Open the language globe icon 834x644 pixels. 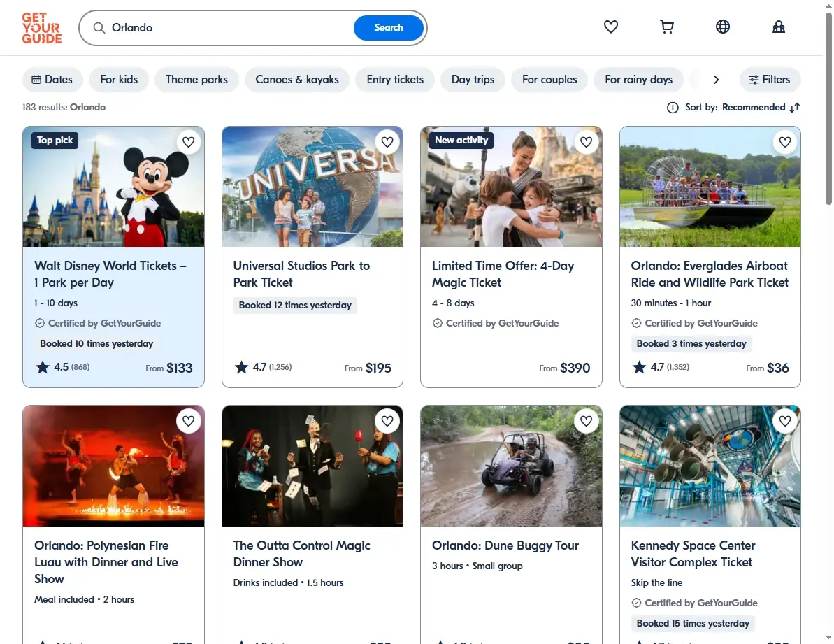coord(722,27)
